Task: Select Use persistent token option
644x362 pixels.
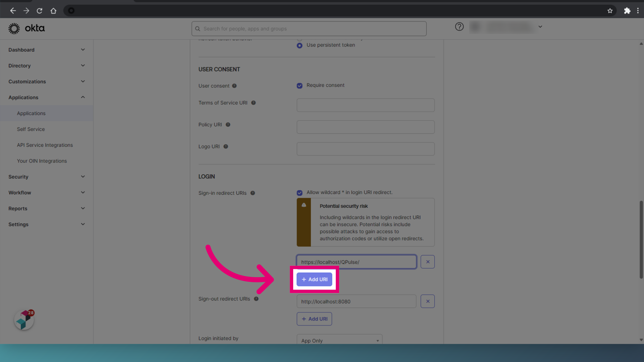Action: pyautogui.click(x=300, y=45)
